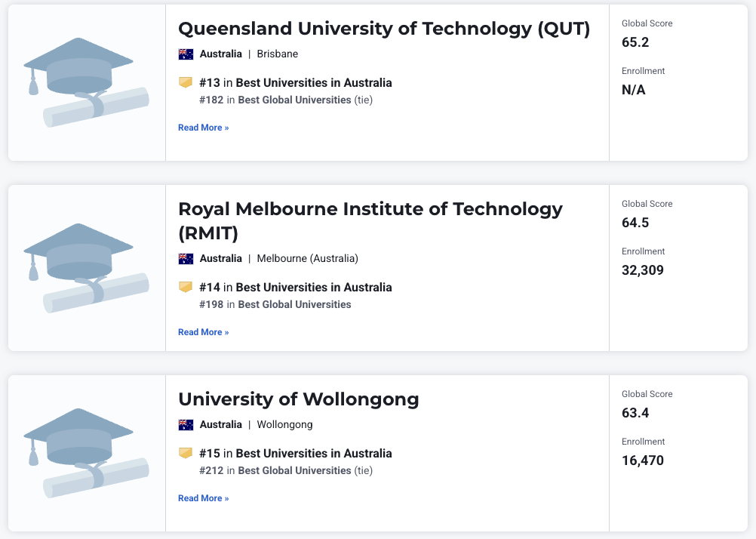The height and width of the screenshot is (539, 756).
Task: Open Queensland University of Technology (QUT) title
Action: [384, 29]
